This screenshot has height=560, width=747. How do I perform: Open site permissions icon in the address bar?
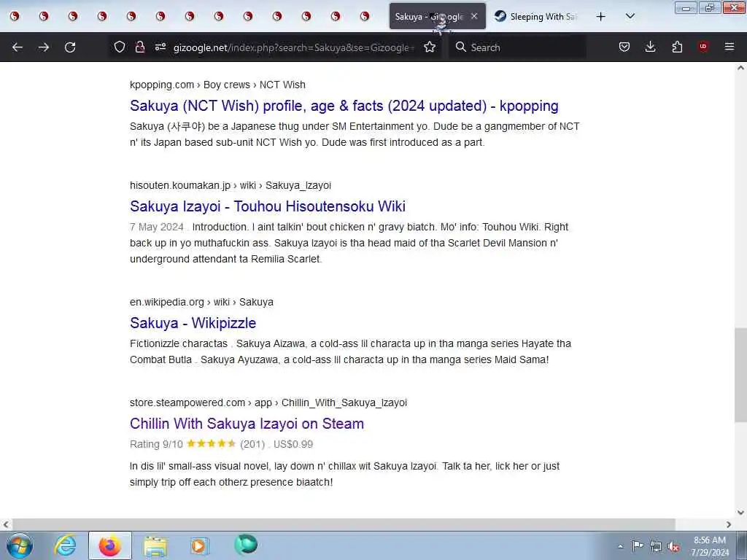(160, 47)
